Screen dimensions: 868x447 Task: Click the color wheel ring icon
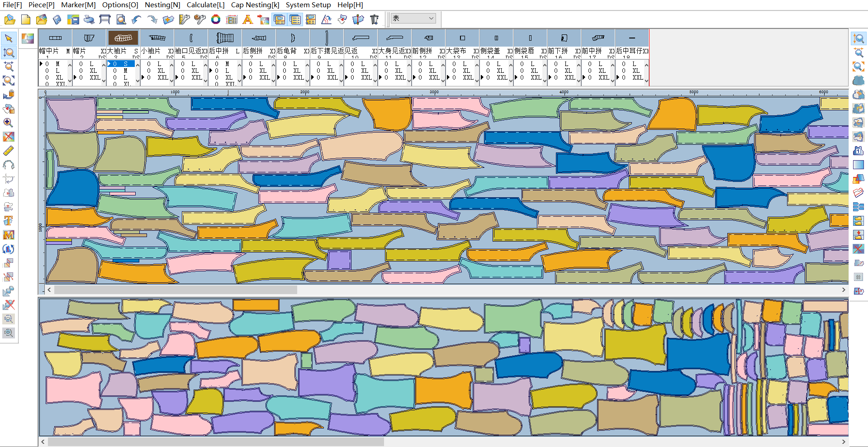tap(216, 19)
